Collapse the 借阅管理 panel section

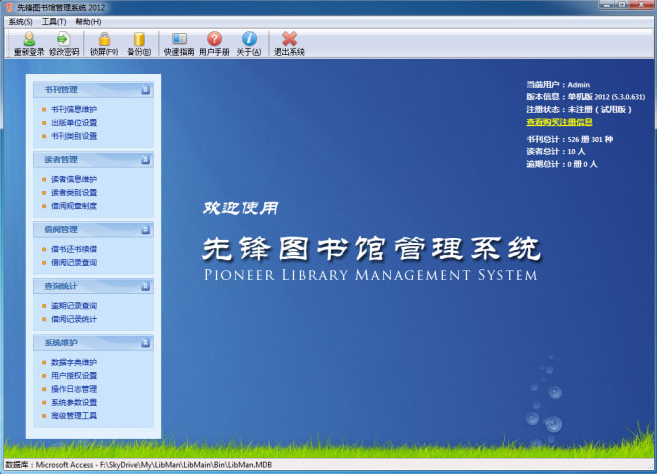(x=145, y=230)
